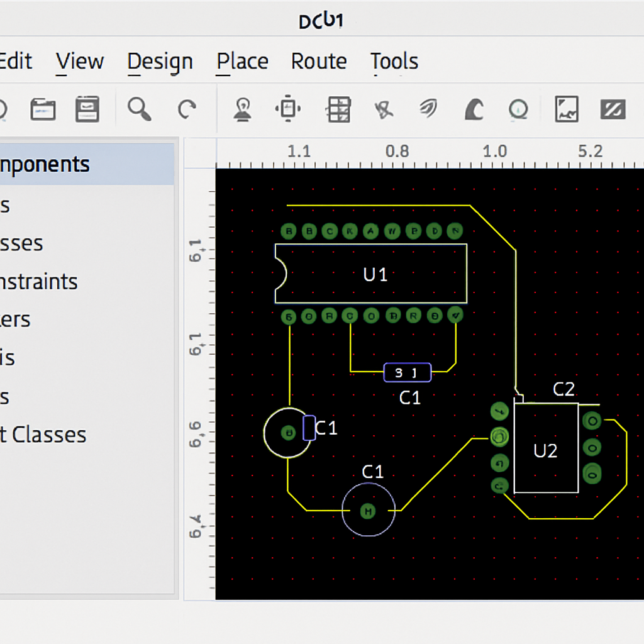Click the lightbulb highlight icon
Image resolution: width=644 pixels, height=644 pixels.
point(242,109)
